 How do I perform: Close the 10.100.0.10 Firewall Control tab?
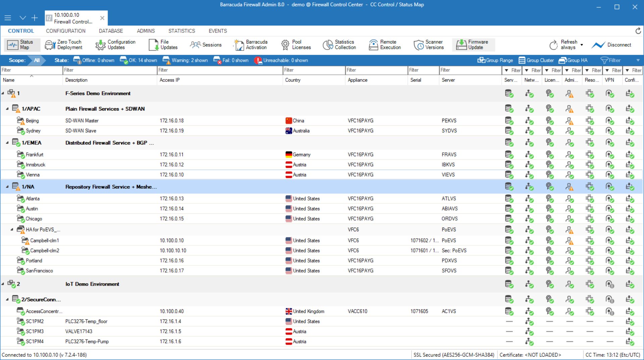102,18
